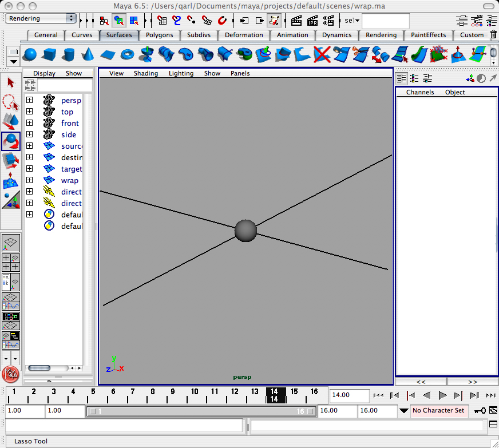
Task: Open the viewport Panels menu
Action: tap(240, 73)
